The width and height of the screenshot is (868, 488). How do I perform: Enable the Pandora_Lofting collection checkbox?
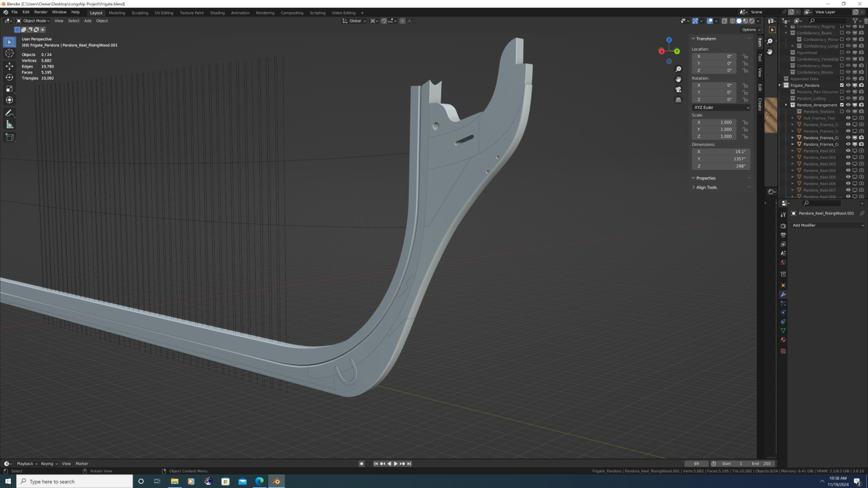pyautogui.click(x=842, y=98)
